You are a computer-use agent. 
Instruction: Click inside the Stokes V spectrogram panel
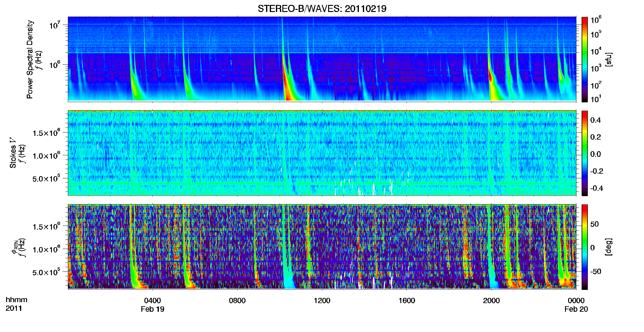(322, 153)
